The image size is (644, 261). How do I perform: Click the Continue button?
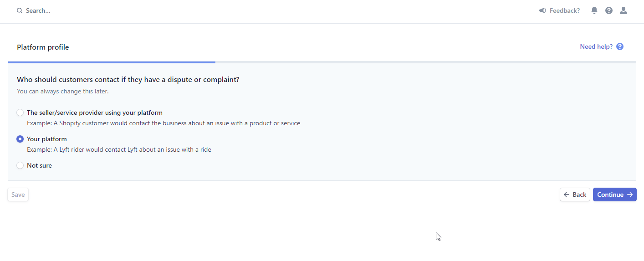(x=615, y=194)
